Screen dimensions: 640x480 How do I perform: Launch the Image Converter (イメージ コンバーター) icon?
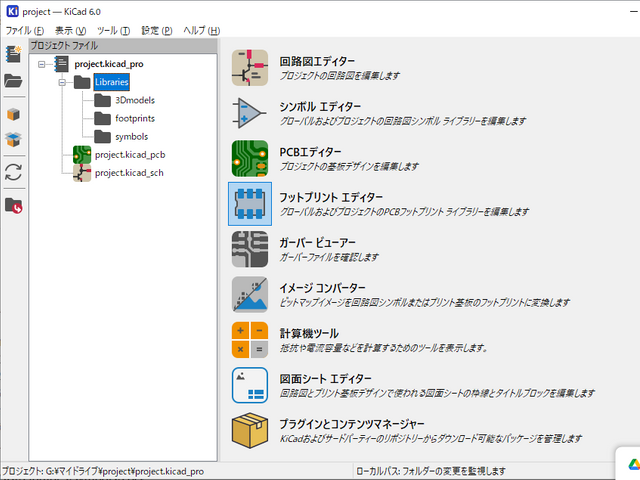[250, 294]
